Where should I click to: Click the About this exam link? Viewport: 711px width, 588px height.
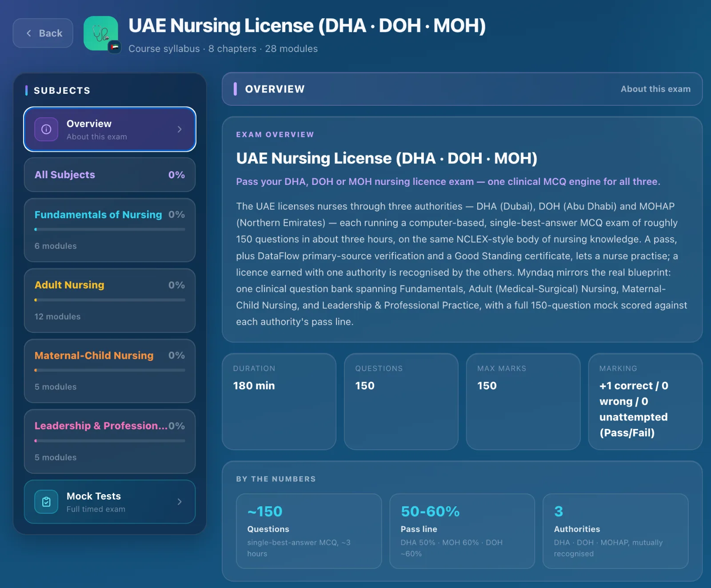[655, 89]
